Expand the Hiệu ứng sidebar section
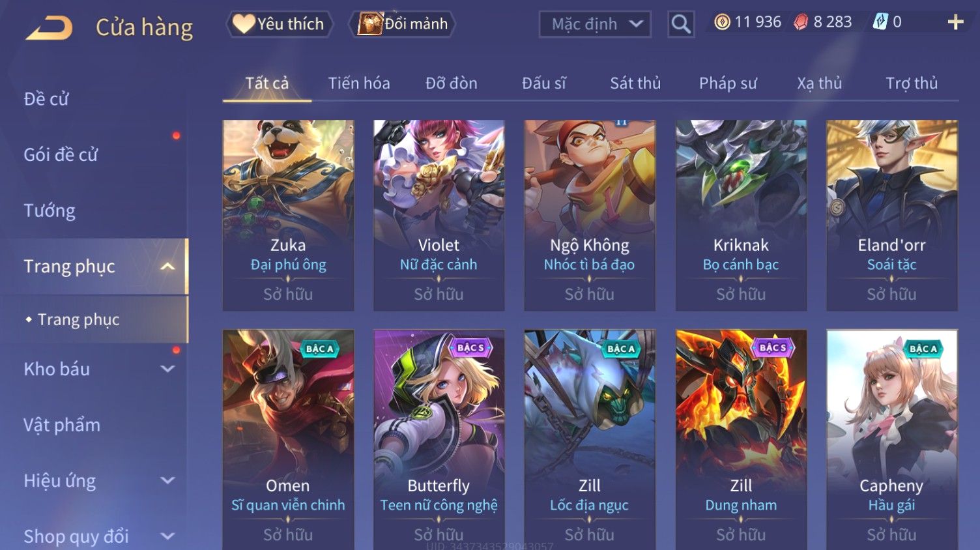 click(167, 481)
